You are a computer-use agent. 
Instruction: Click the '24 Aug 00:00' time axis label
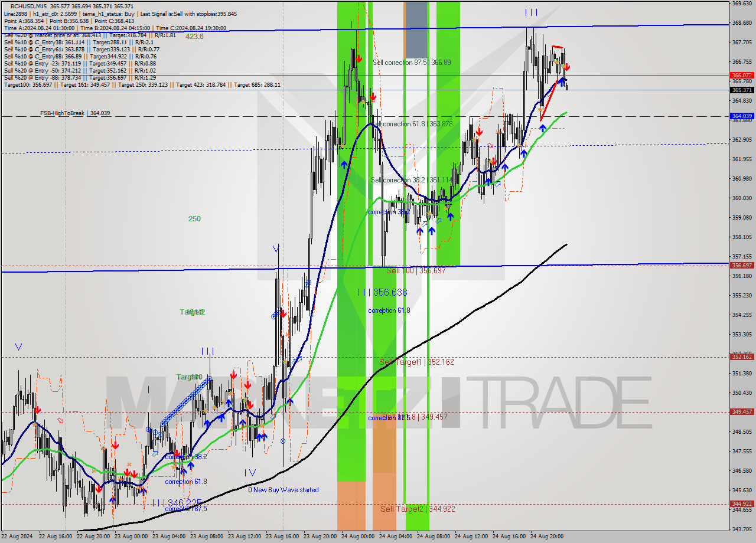359,537
